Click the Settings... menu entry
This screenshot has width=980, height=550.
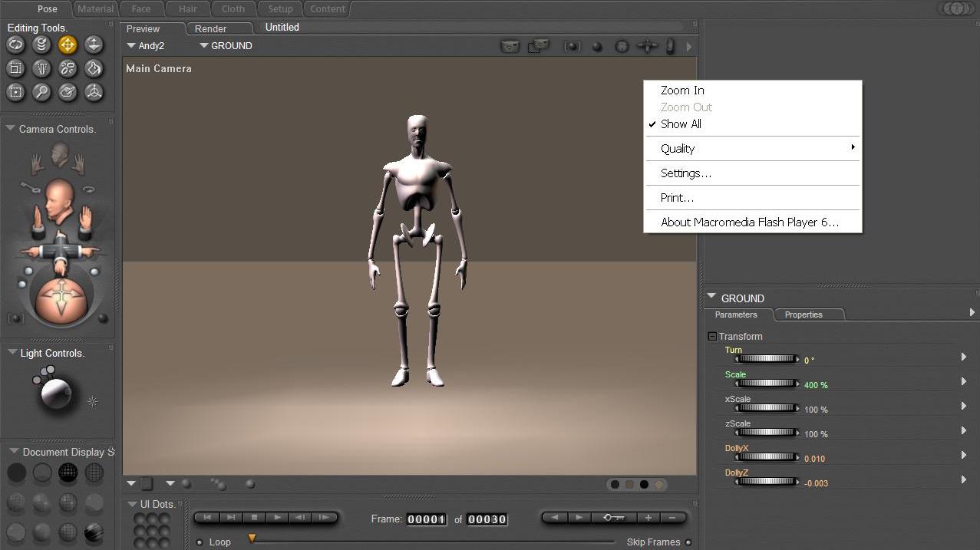[685, 173]
